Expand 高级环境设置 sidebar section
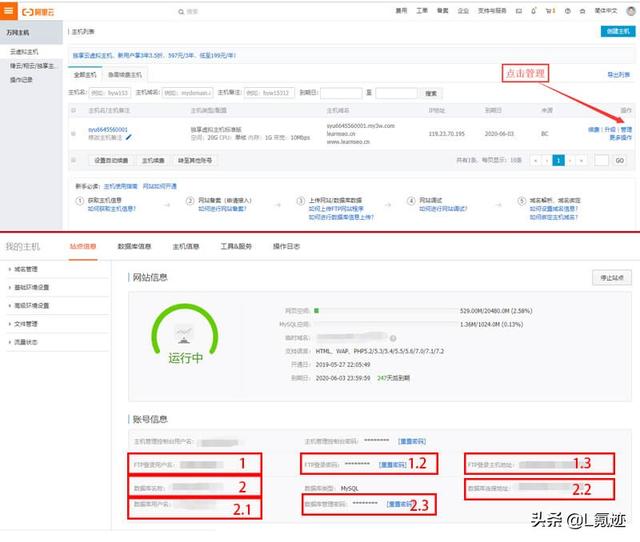 click(31, 305)
